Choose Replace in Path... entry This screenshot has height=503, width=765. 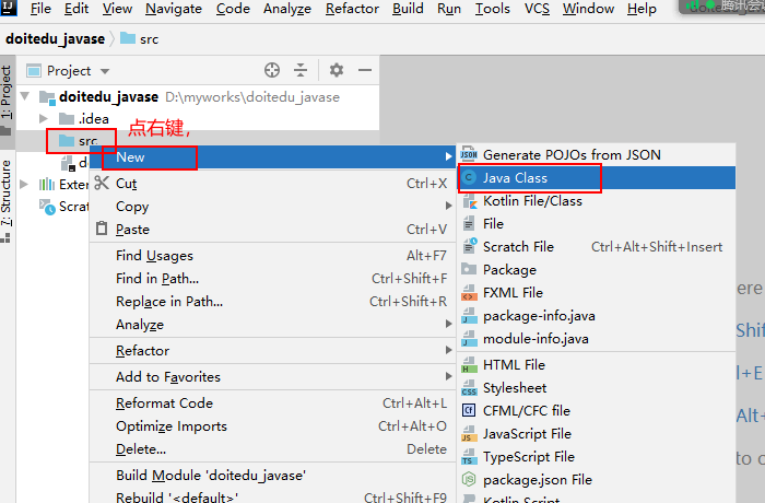(272, 301)
